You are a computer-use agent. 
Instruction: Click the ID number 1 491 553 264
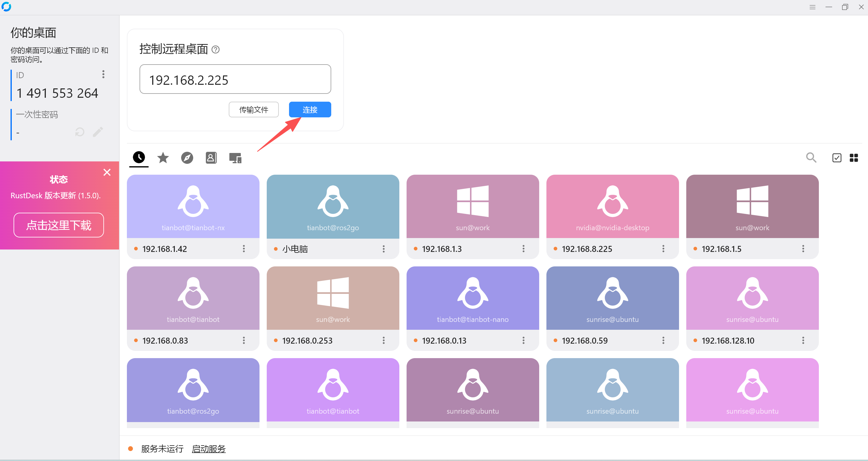(57, 93)
